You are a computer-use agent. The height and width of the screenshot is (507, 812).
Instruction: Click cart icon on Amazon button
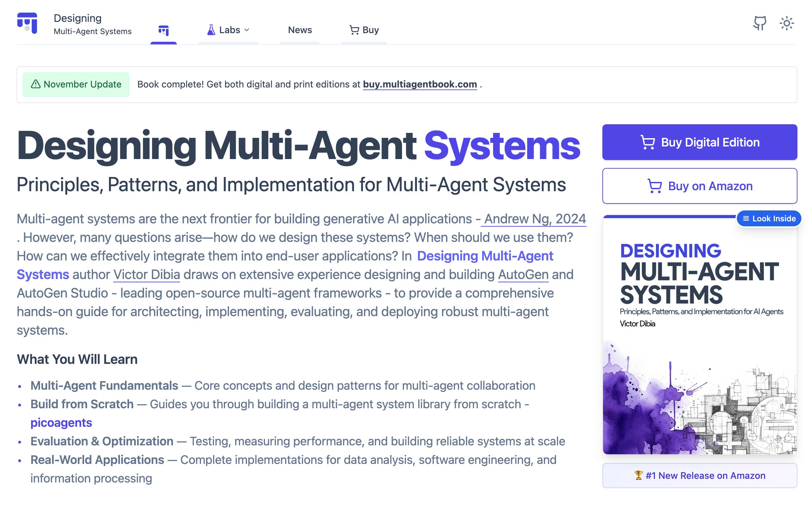pyautogui.click(x=654, y=186)
